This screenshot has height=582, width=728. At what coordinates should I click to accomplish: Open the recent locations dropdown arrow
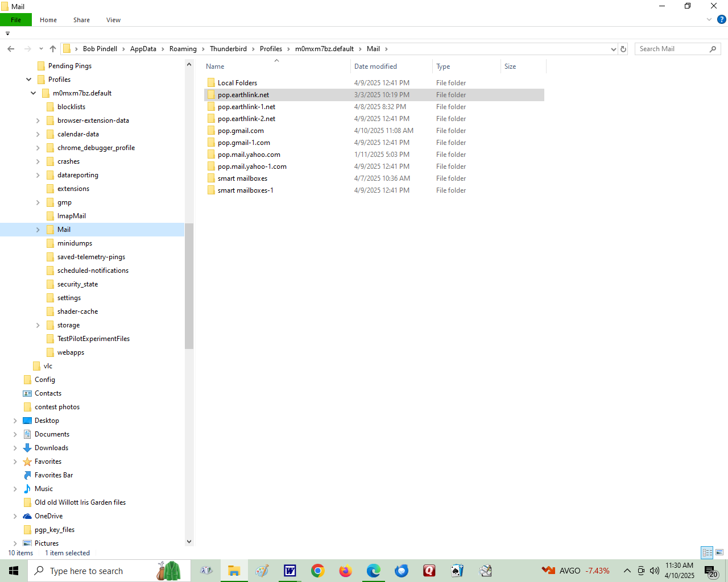click(x=41, y=49)
